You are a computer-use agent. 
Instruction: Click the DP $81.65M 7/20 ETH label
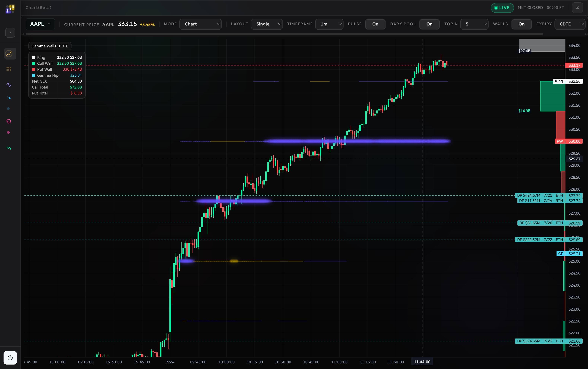pos(550,223)
